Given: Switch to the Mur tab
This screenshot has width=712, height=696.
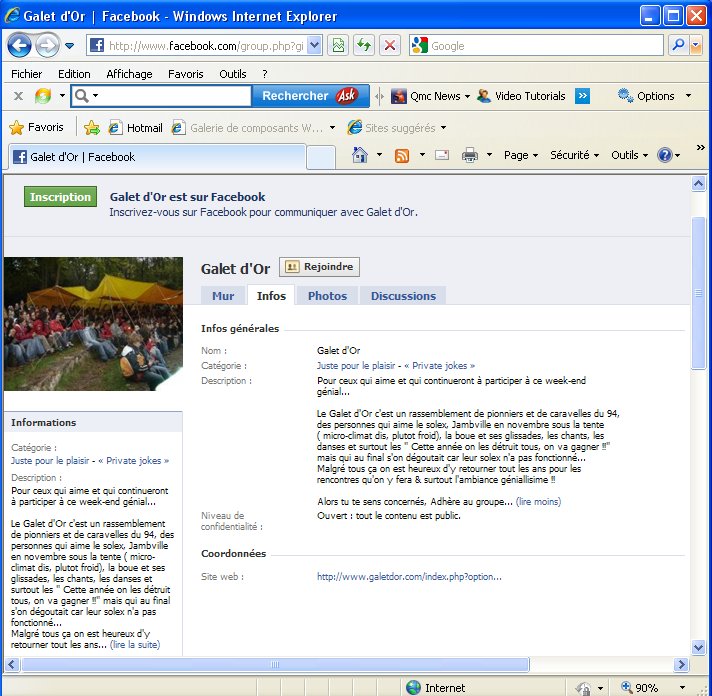Looking at the screenshot, I should [x=223, y=296].
